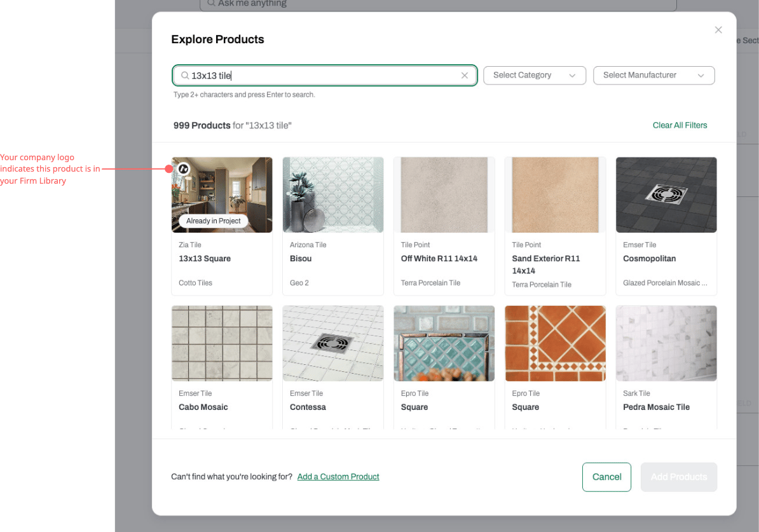Click the Already in Project badge
759x532 pixels.
click(x=214, y=221)
